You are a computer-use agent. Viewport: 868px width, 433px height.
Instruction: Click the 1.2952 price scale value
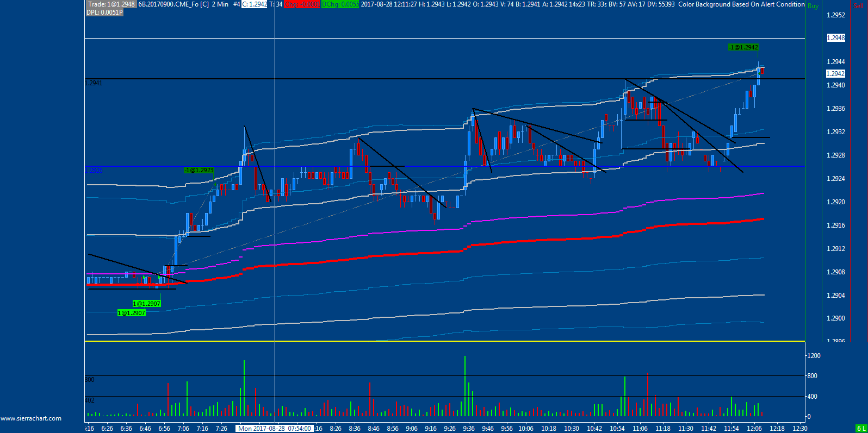coord(836,15)
